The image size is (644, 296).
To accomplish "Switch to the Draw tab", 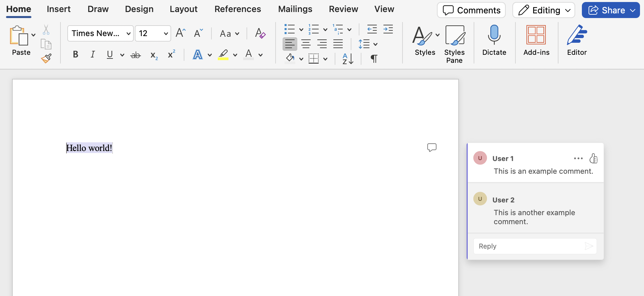I will click(98, 9).
